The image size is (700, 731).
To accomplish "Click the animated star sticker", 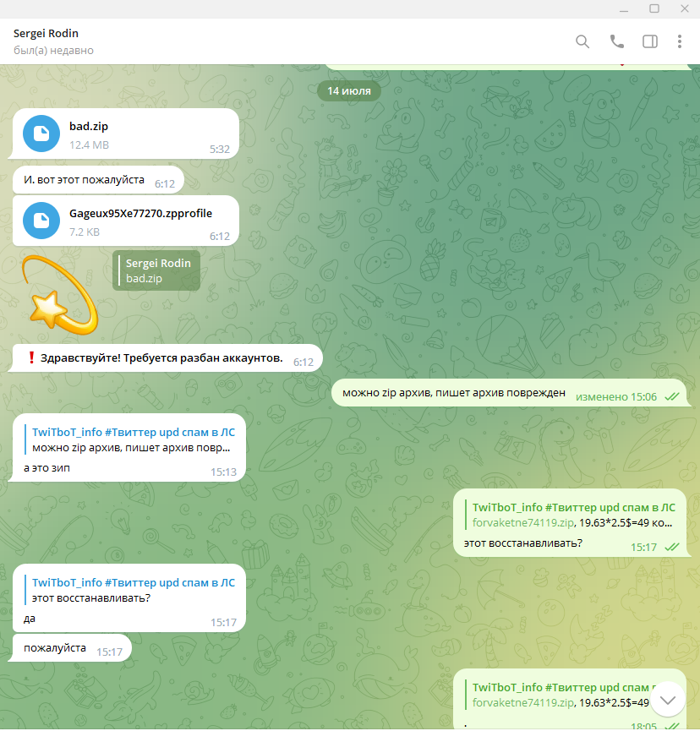I will click(x=60, y=295).
